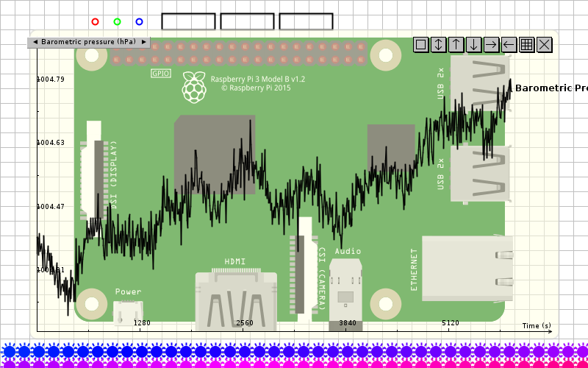
Task: Click the 2560 time axis label
Action: pyautogui.click(x=245, y=323)
